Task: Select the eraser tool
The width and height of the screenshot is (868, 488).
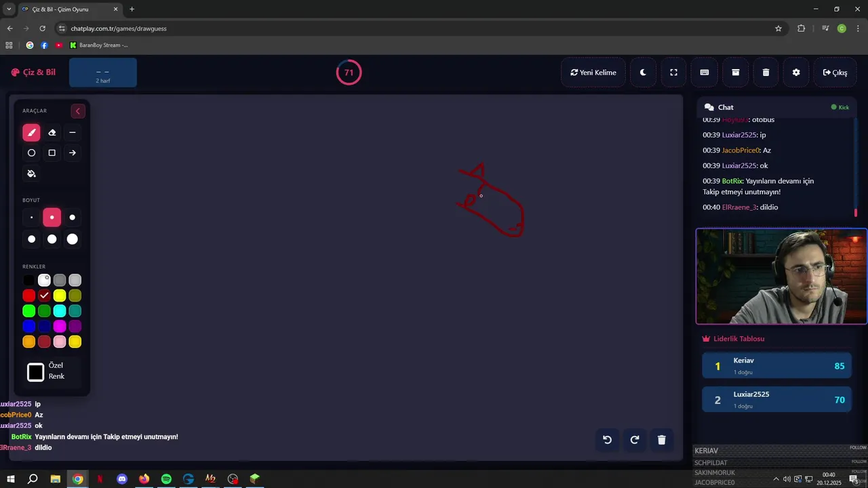Action: pos(52,133)
